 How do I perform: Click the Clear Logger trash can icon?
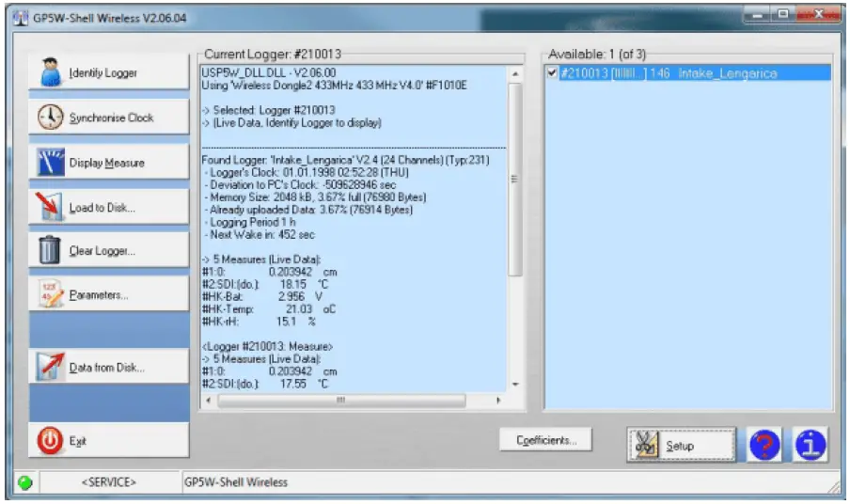point(50,250)
